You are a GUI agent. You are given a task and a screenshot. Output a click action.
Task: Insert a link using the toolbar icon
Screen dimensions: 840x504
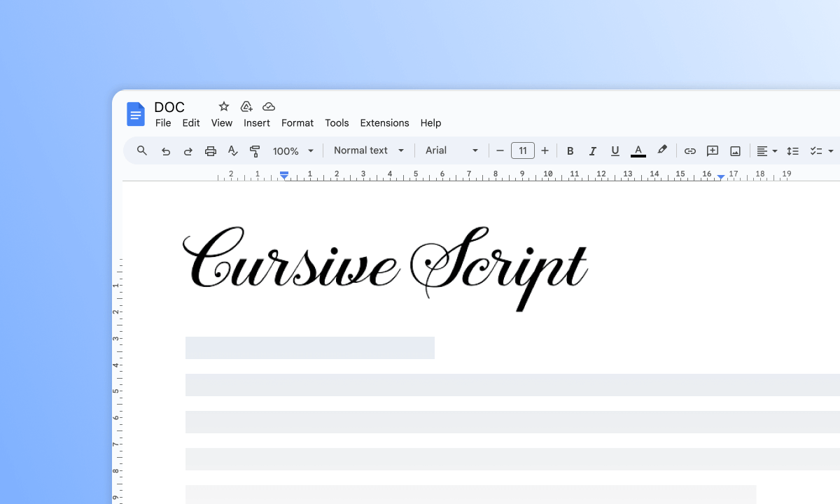[x=690, y=150]
